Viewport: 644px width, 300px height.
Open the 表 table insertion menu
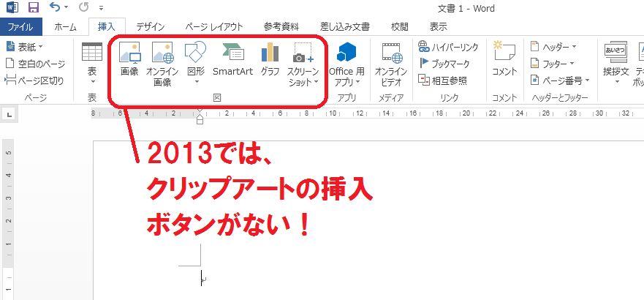[92, 64]
